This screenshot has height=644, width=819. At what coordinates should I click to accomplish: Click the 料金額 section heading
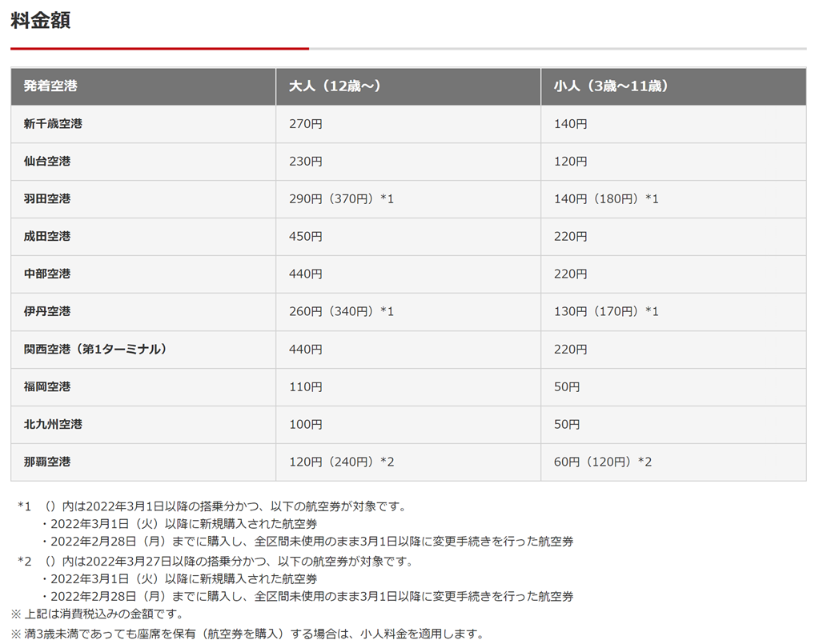(x=41, y=21)
